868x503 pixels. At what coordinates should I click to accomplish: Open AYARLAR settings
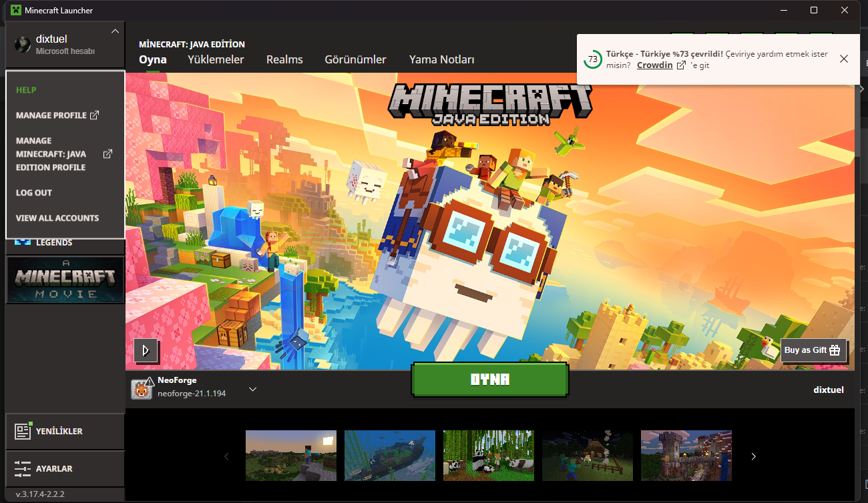tap(65, 468)
